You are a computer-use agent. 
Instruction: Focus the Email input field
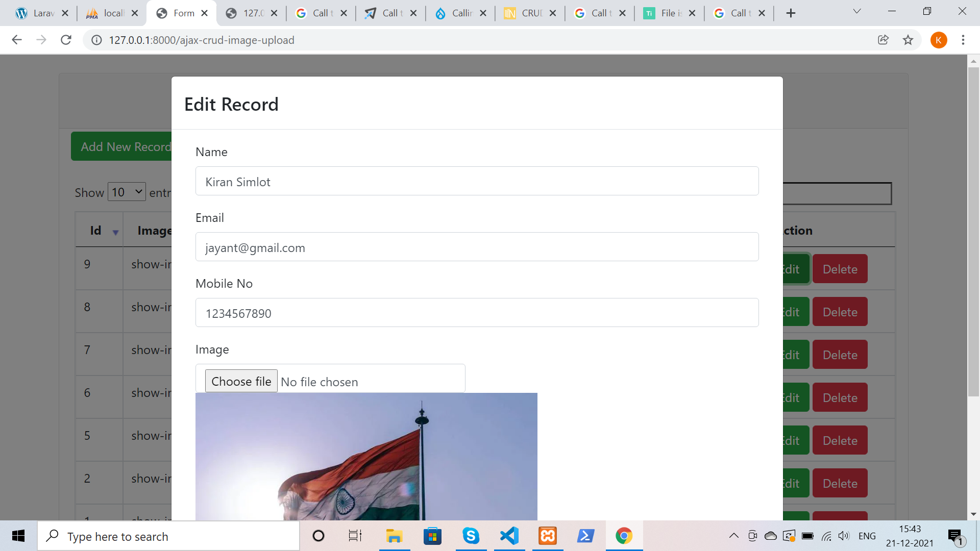point(477,247)
